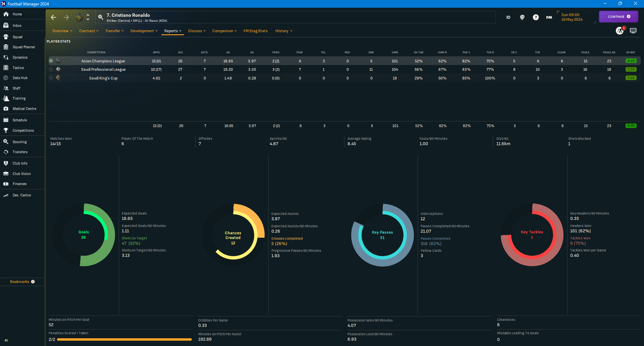
Task: Click the 8.45 rating badge in first row
Action: click(631, 61)
